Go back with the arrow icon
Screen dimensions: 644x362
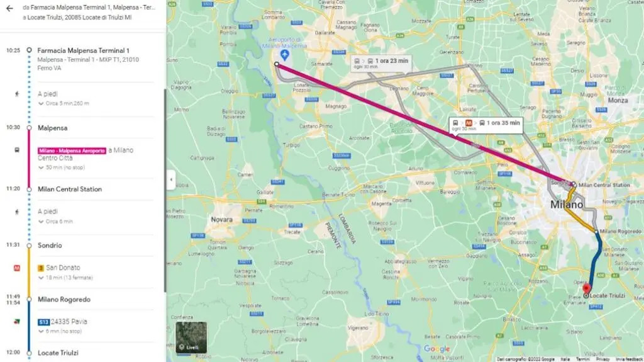click(x=9, y=8)
